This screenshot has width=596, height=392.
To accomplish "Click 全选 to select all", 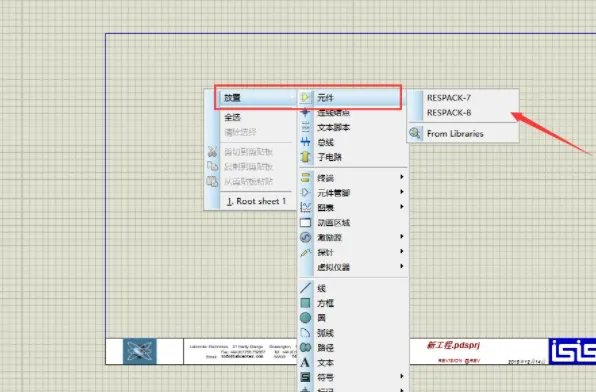I will pos(232,117).
